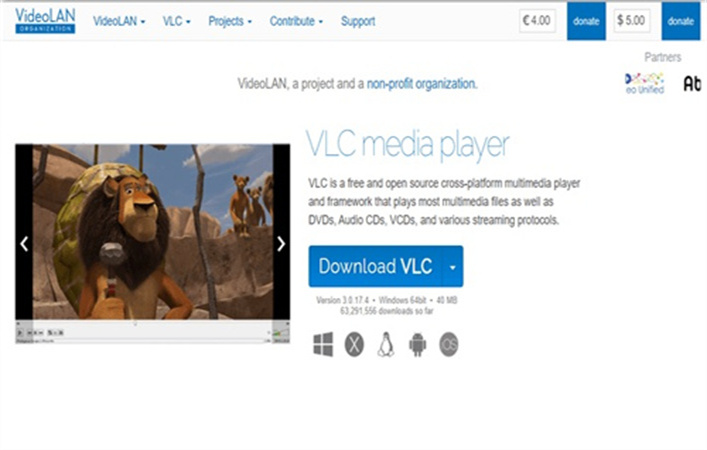Select the Android robot platform icon

(x=418, y=344)
